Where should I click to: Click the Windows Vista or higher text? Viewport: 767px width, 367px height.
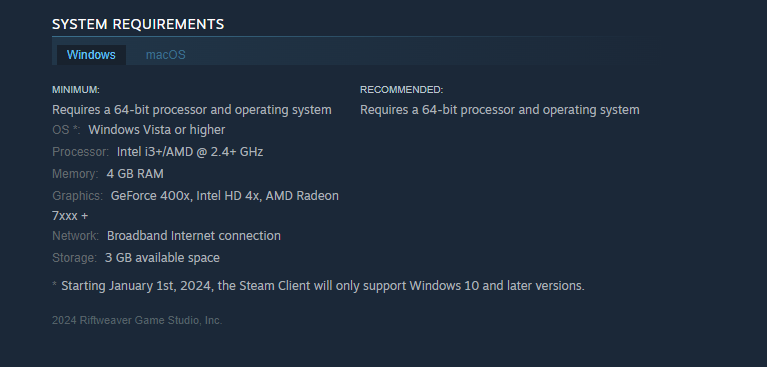tap(157, 130)
